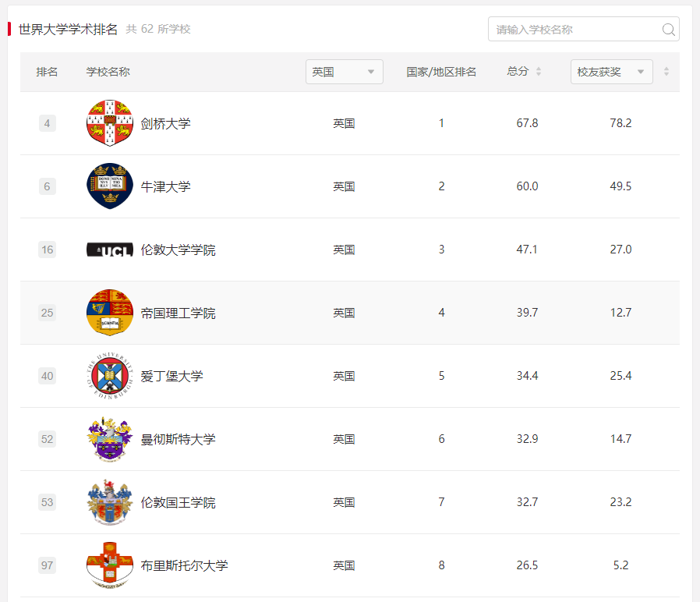This screenshot has height=602, width=700.
Task: Click the Manchester University coat of arms
Action: 109,438
